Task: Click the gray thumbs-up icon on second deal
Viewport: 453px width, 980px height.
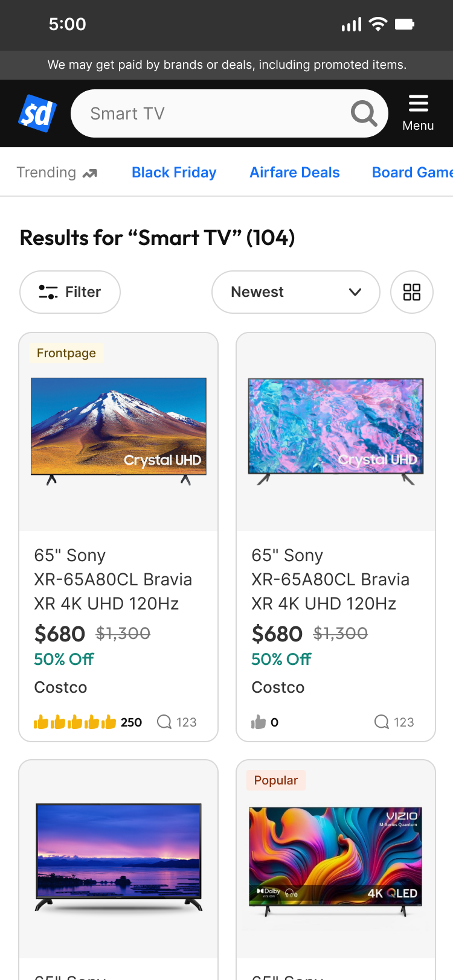Action: click(x=259, y=722)
